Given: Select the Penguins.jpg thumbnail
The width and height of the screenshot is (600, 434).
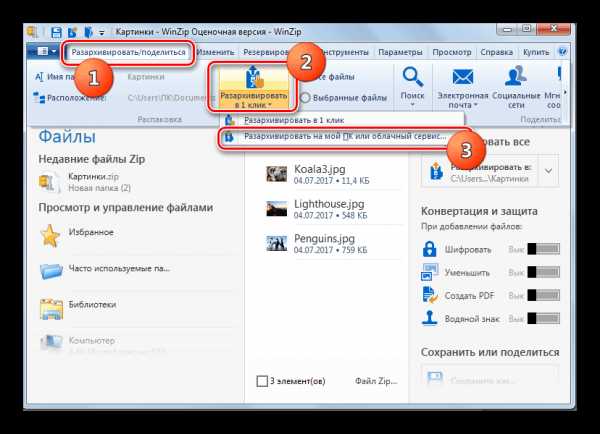Looking at the screenshot, I should [276, 243].
